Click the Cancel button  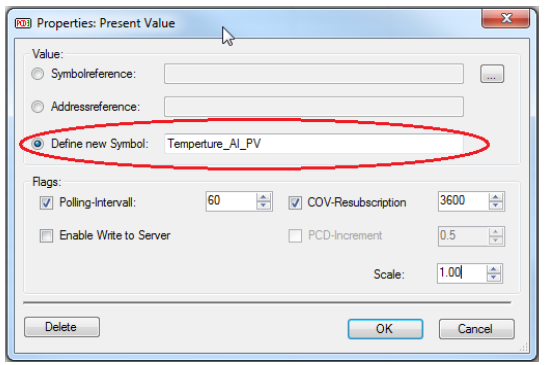click(x=477, y=329)
